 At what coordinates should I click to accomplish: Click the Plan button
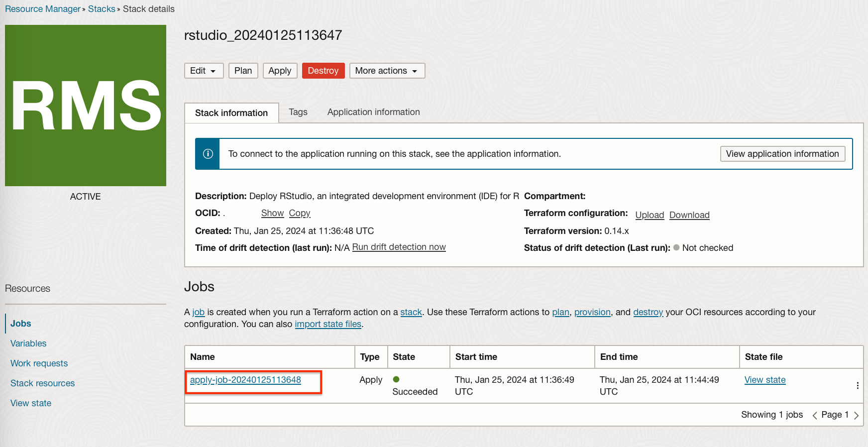[243, 71]
